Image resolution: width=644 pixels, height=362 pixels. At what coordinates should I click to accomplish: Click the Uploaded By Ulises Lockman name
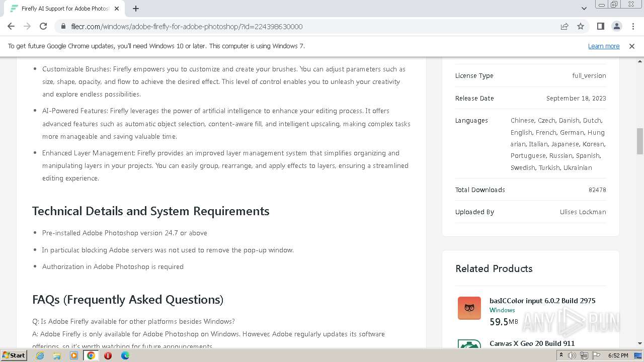[x=583, y=212]
